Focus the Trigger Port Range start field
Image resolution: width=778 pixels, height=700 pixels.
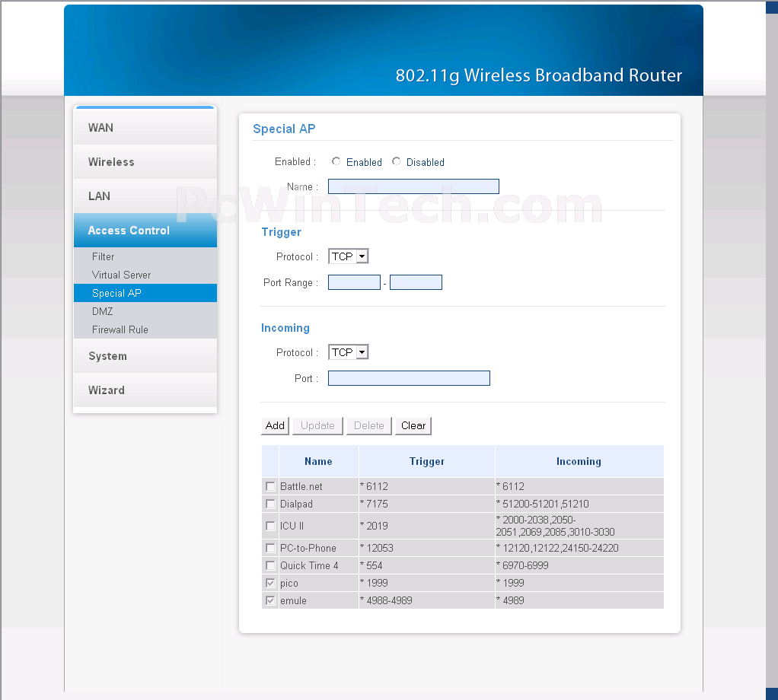click(x=354, y=282)
